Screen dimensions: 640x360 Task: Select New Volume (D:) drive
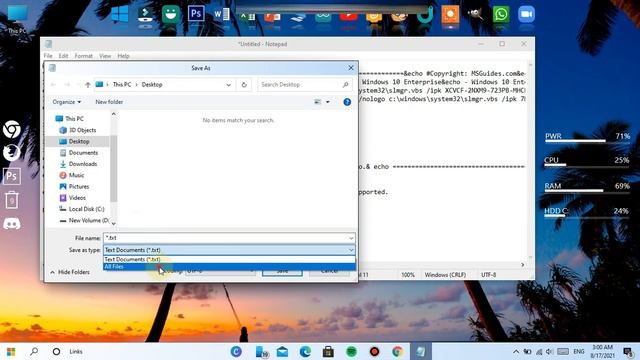click(84, 220)
